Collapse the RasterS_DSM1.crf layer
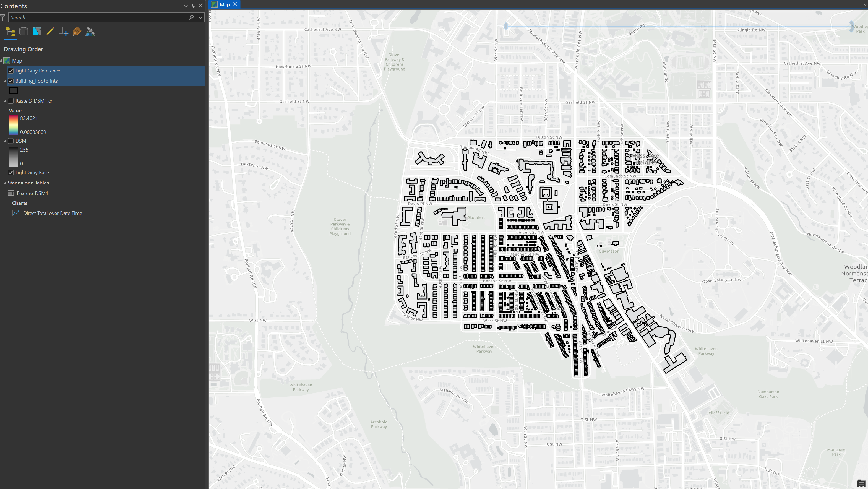This screenshot has width=868, height=489. (x=4, y=101)
